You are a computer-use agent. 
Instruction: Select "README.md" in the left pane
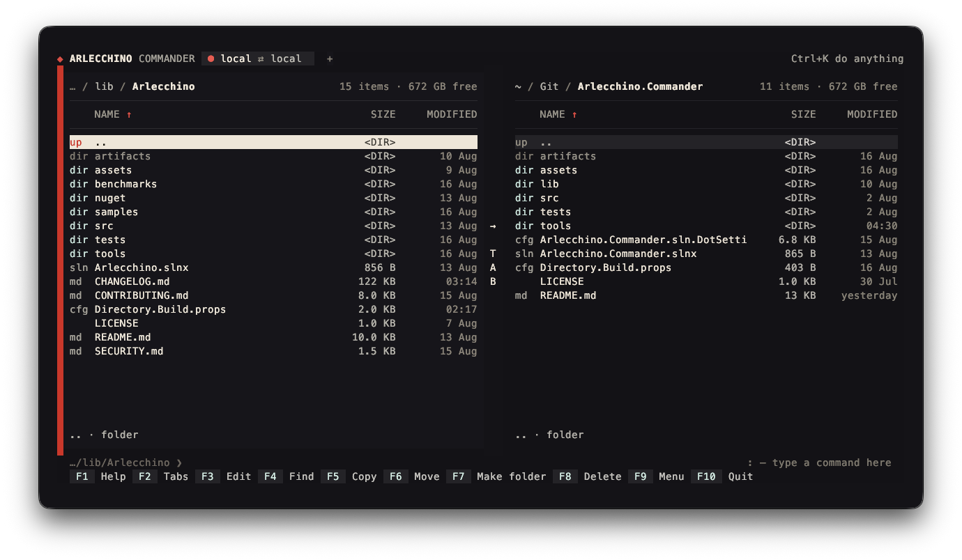[x=273, y=337]
